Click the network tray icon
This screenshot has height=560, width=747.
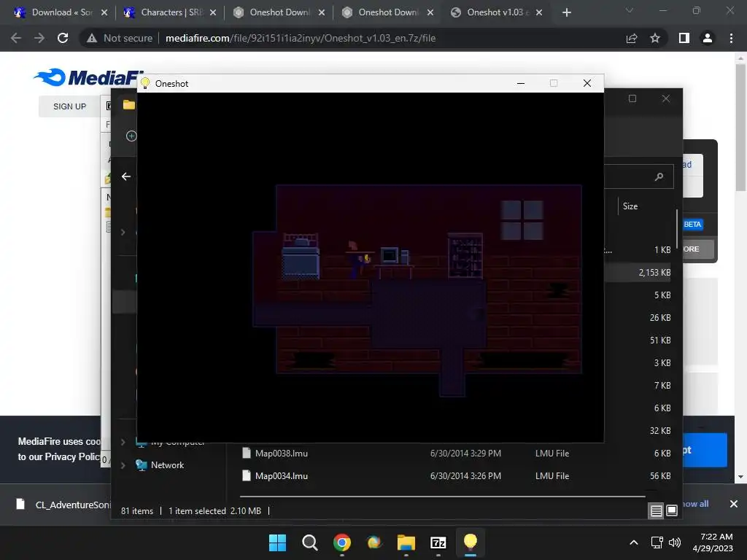click(x=657, y=542)
